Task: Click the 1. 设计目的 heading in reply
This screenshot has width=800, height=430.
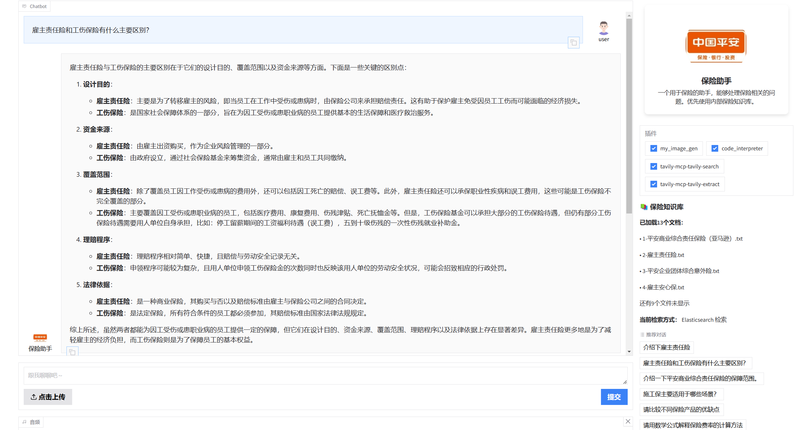Action: click(x=94, y=84)
